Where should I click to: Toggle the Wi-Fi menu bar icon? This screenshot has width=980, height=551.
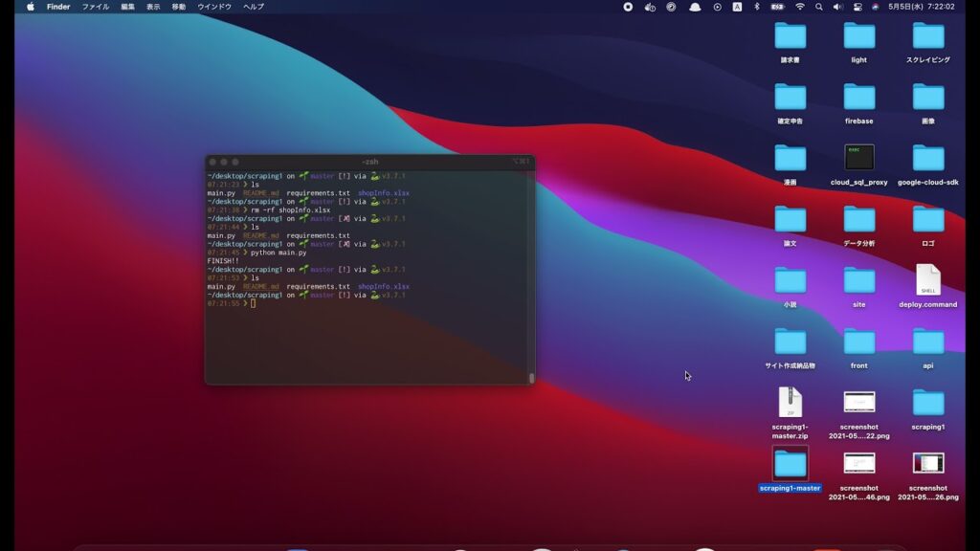coord(799,7)
